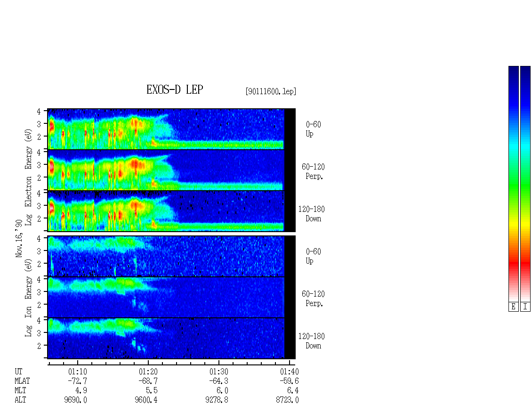Click the electron 0-60 Up spectrogram panel
The width and height of the screenshot is (532, 412).
click(171, 129)
